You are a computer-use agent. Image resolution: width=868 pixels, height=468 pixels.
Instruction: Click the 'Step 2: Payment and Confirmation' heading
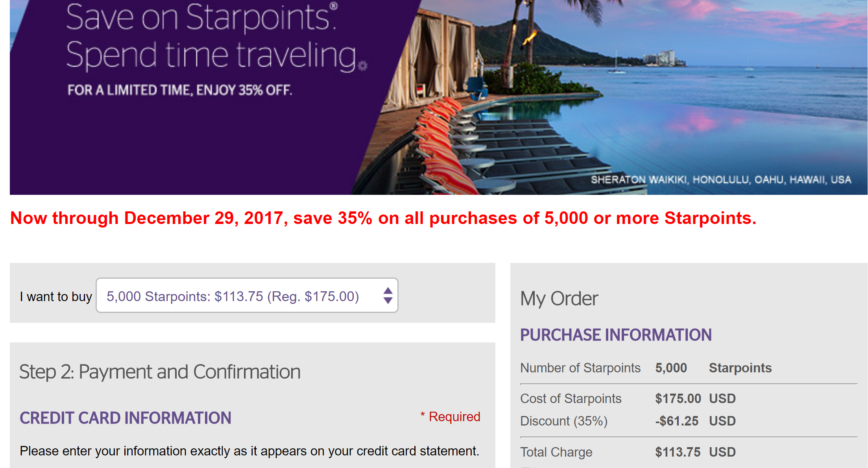160,372
